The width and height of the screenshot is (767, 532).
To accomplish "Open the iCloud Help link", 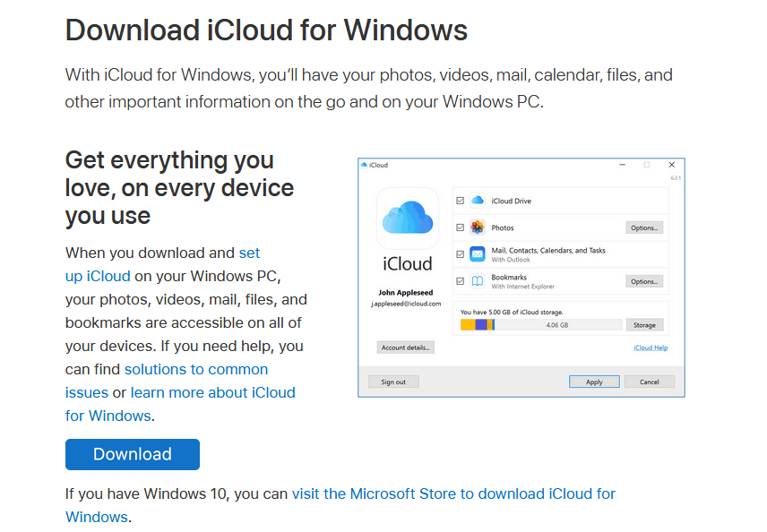I will pyautogui.click(x=651, y=348).
